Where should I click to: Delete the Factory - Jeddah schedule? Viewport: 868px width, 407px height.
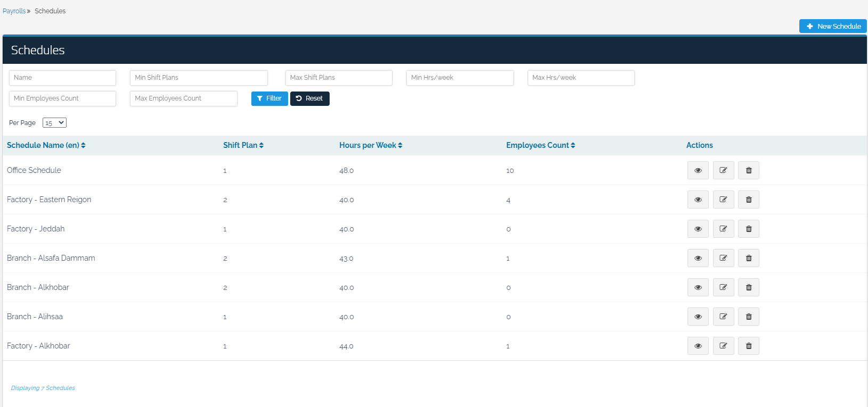click(x=748, y=229)
